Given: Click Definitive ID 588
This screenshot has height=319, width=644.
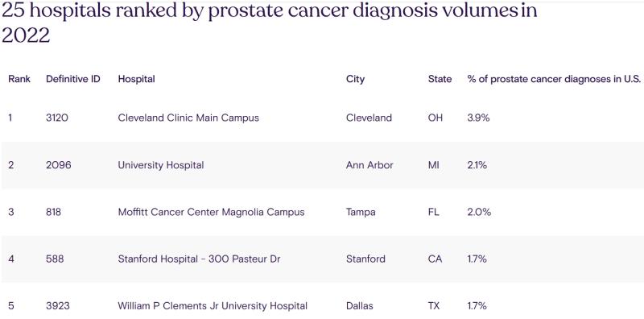Looking at the screenshot, I should click(55, 259).
